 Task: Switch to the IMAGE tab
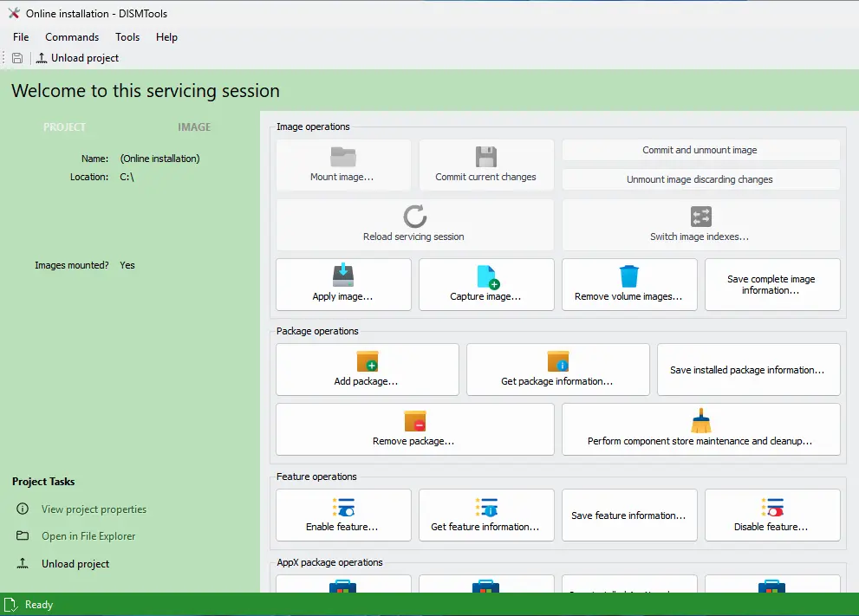tap(194, 127)
